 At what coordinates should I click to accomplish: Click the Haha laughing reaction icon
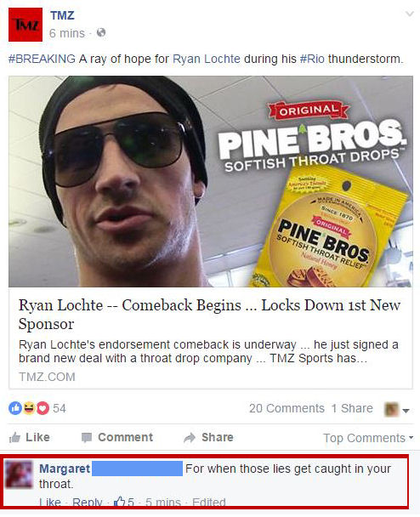point(29,408)
